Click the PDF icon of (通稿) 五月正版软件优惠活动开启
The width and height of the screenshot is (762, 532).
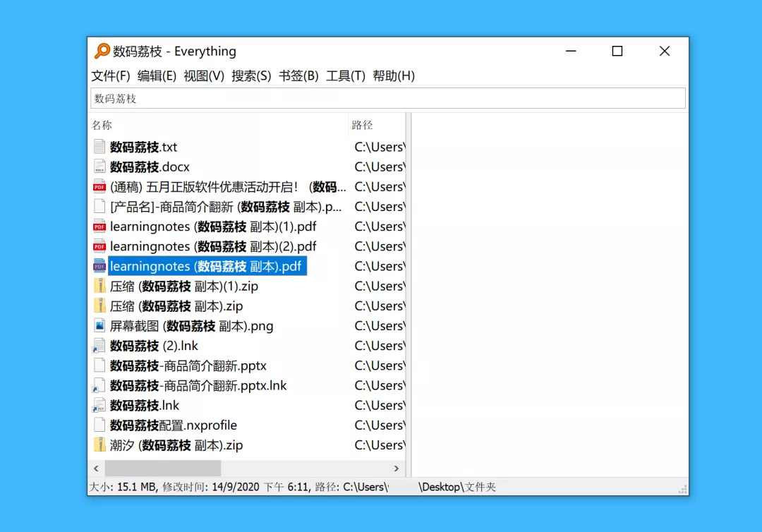pos(99,186)
